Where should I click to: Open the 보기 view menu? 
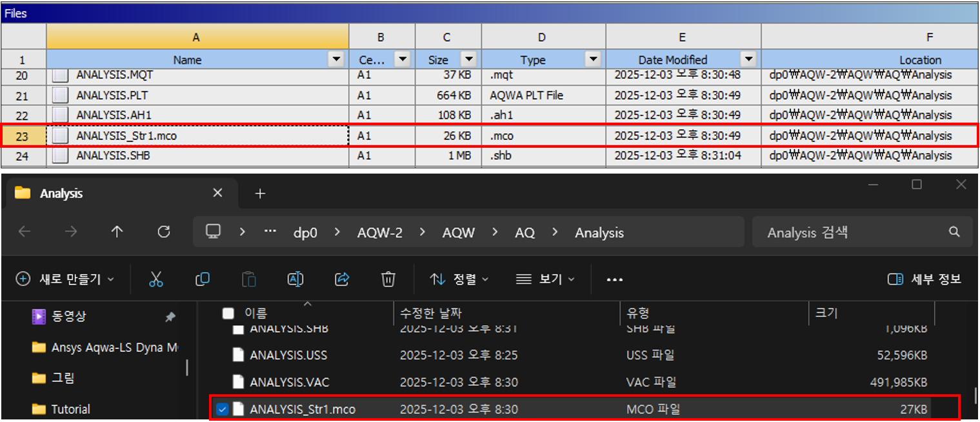545,279
